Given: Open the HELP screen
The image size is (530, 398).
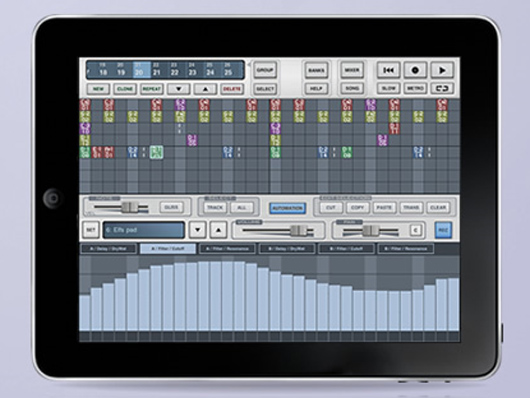Looking at the screenshot, I should (x=316, y=89).
